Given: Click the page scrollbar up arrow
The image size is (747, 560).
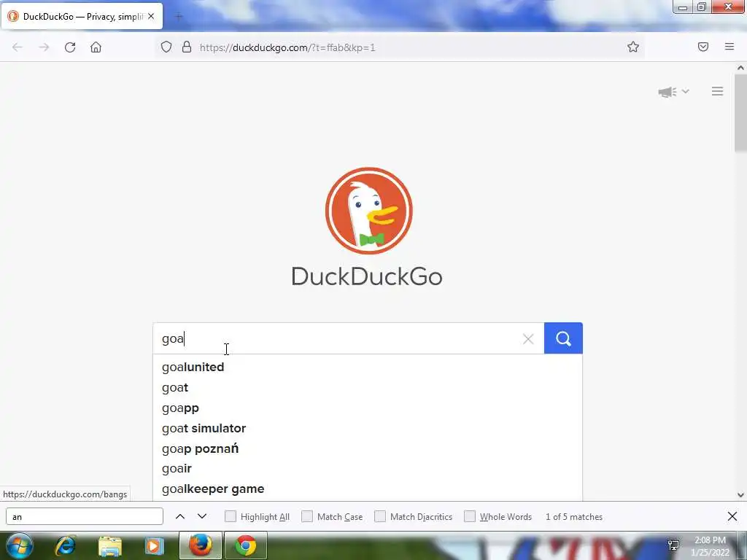Looking at the screenshot, I should tap(740, 68).
